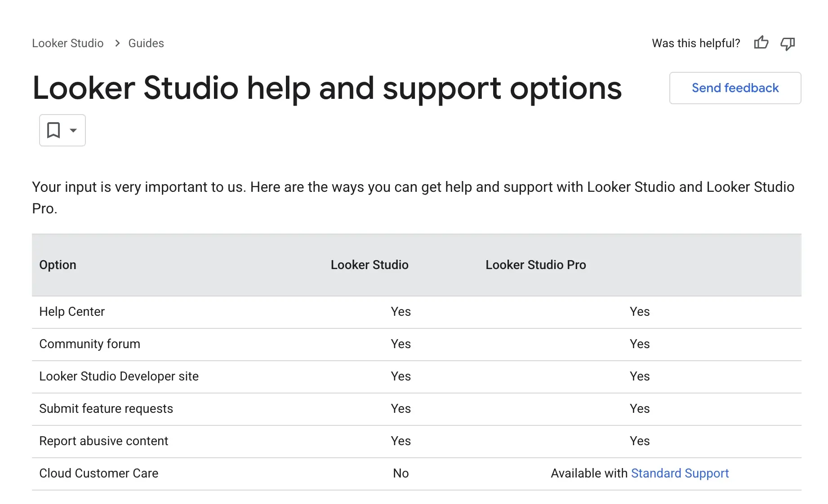Open the Looker Studio breadcrumb link
Image resolution: width=828 pixels, height=504 pixels.
pyautogui.click(x=68, y=43)
